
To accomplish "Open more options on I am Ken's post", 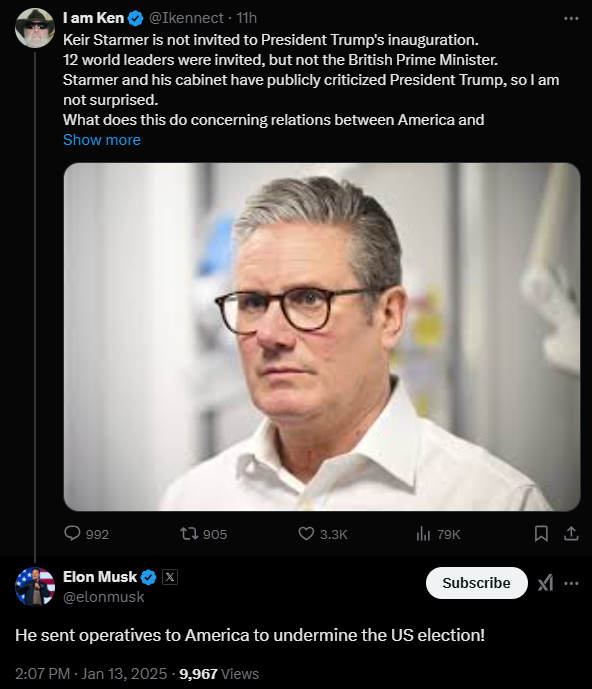I will (x=571, y=18).
